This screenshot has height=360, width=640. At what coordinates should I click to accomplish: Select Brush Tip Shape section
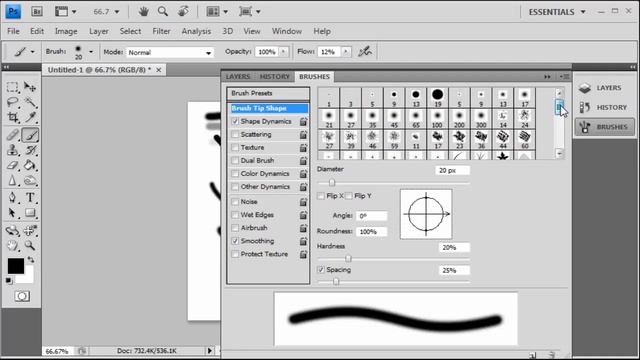pos(269,108)
